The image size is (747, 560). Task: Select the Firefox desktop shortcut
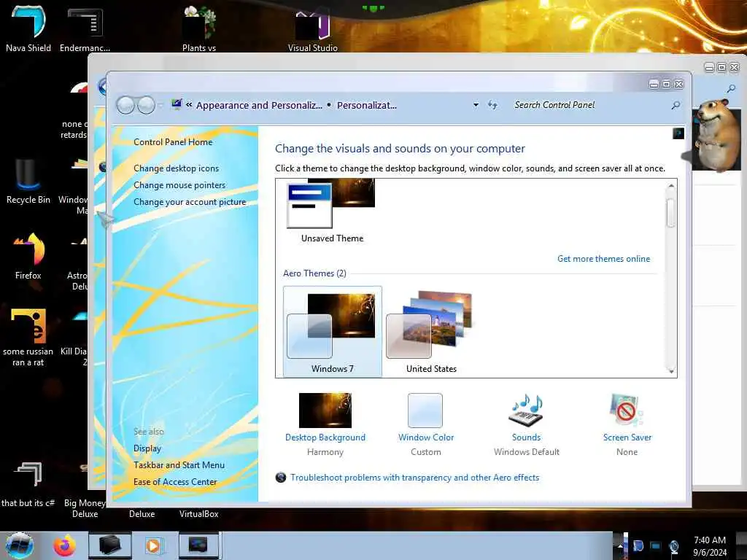[x=28, y=256]
